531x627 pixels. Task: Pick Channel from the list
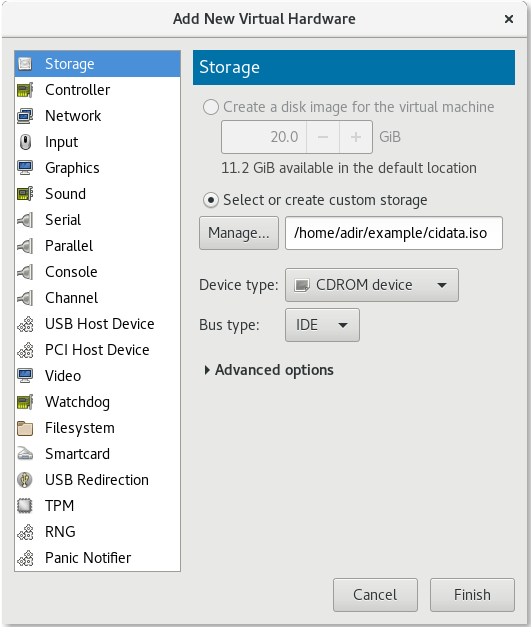click(98, 298)
